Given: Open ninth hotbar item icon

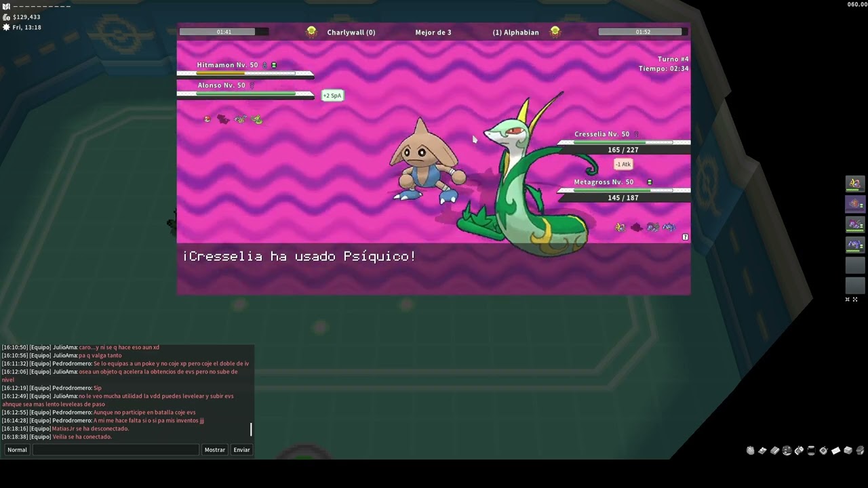Looking at the screenshot, I should [x=848, y=450].
